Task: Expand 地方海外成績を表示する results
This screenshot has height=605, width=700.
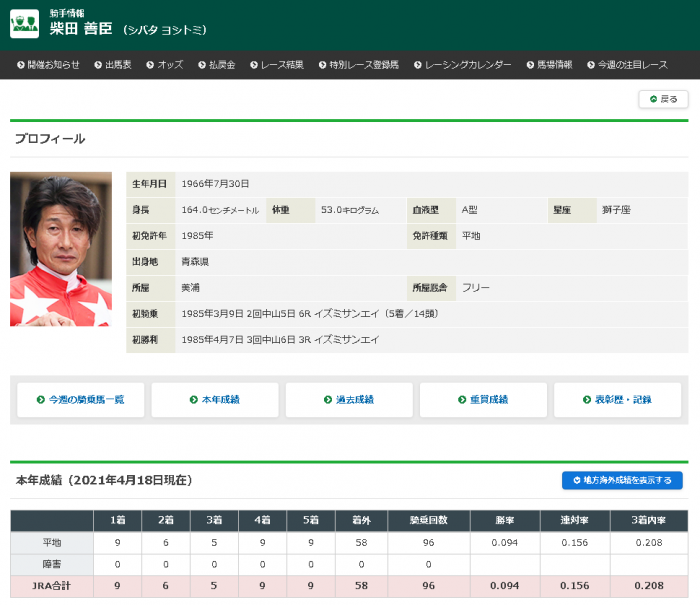Action: (622, 481)
